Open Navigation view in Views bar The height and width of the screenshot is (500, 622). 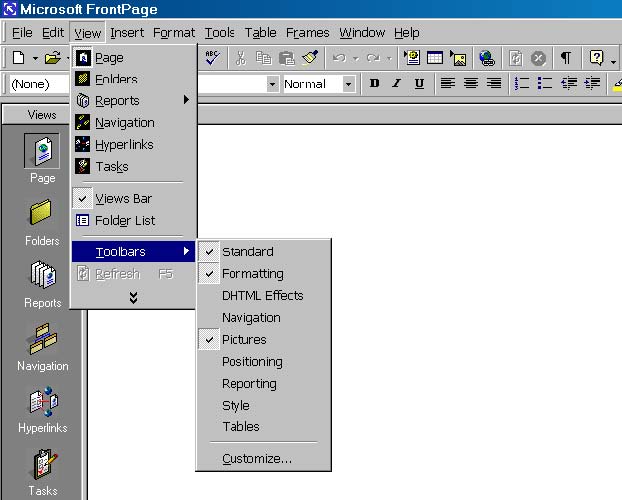pos(43,347)
